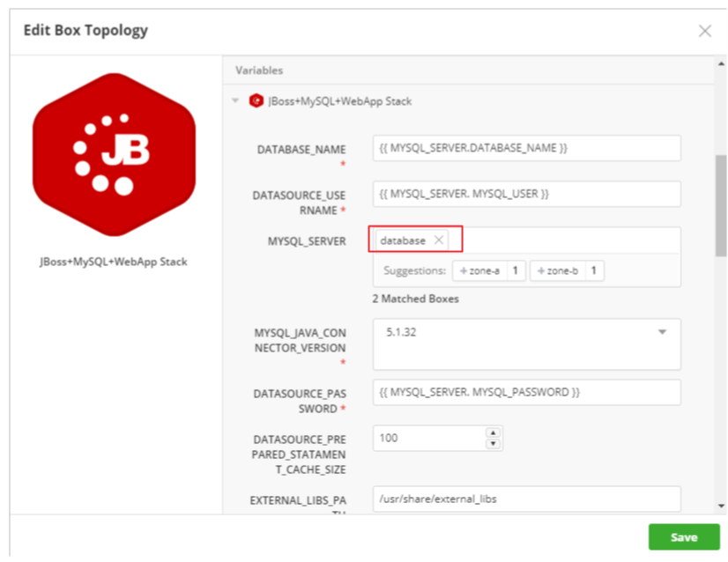Click the scrollbar down arrow
The height and width of the screenshot is (562, 728).
721,506
